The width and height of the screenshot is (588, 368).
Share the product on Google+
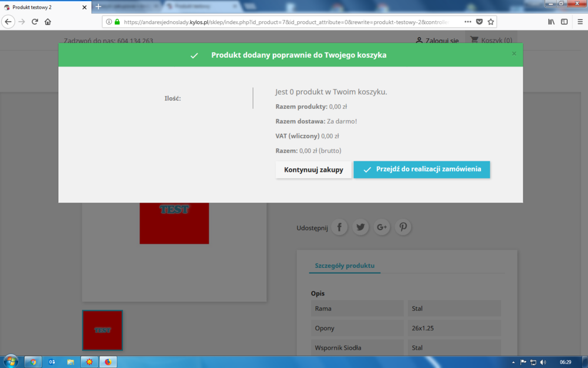(x=382, y=227)
